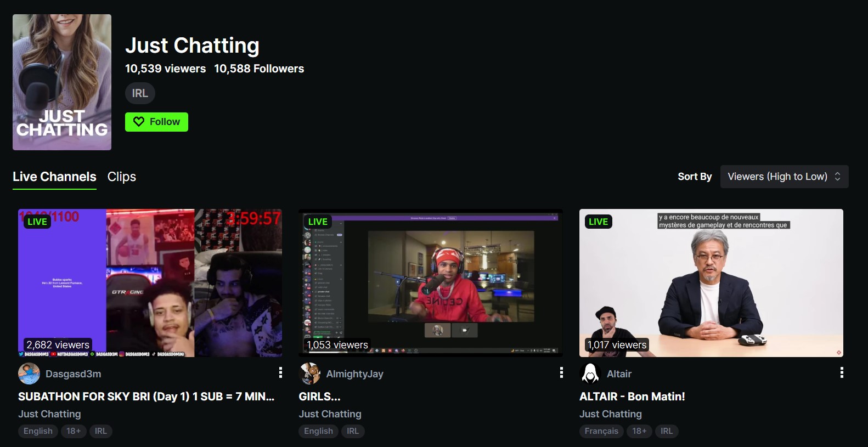Open options menu for Dasgasd3m stream
868x447 pixels.
tap(280, 373)
